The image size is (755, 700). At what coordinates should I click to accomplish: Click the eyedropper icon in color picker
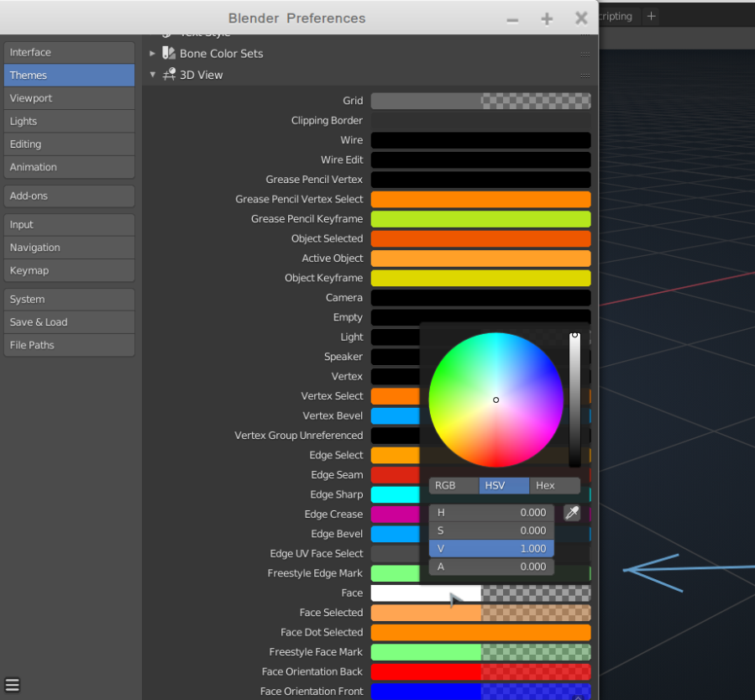(572, 513)
